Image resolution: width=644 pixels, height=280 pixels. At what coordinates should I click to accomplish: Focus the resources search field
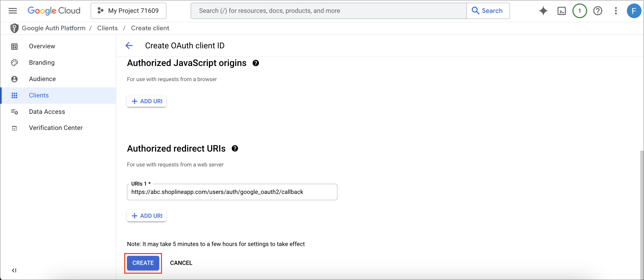coord(329,11)
